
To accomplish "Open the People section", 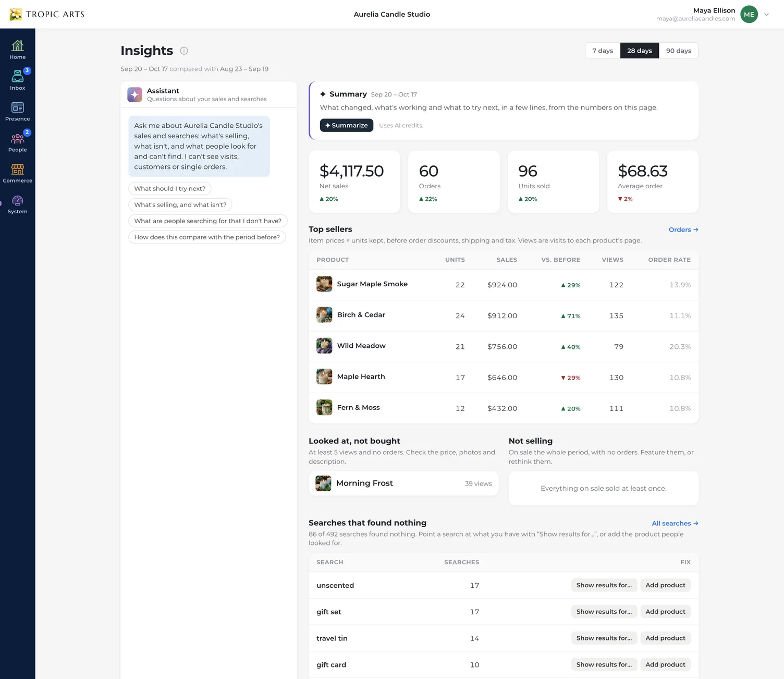I will click(x=17, y=142).
